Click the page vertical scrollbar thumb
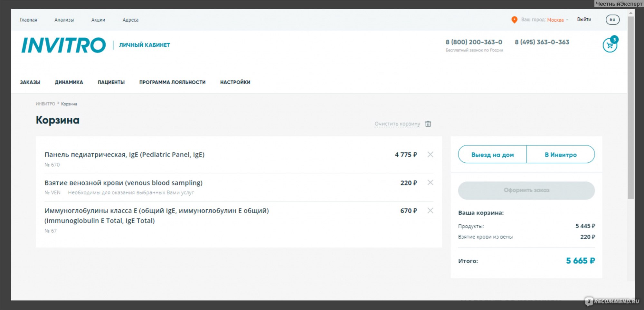Viewport: 644px width, 310px height. pos(630,108)
